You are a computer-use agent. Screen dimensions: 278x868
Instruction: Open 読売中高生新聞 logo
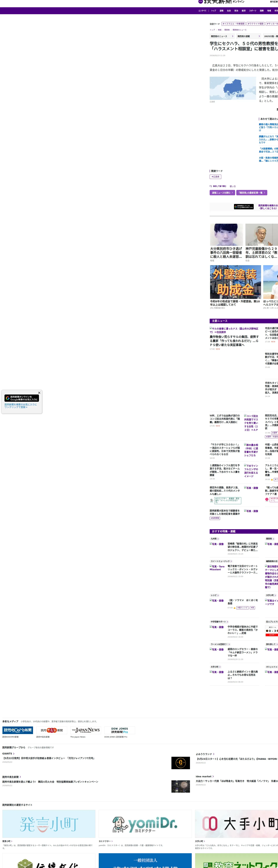(x=52, y=730)
